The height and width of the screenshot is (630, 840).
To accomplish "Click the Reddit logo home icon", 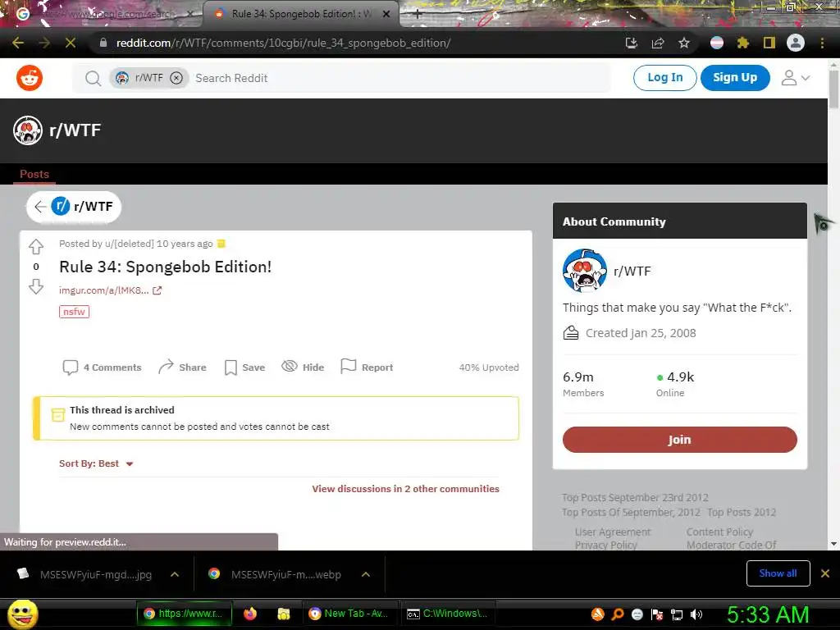I will [30, 78].
